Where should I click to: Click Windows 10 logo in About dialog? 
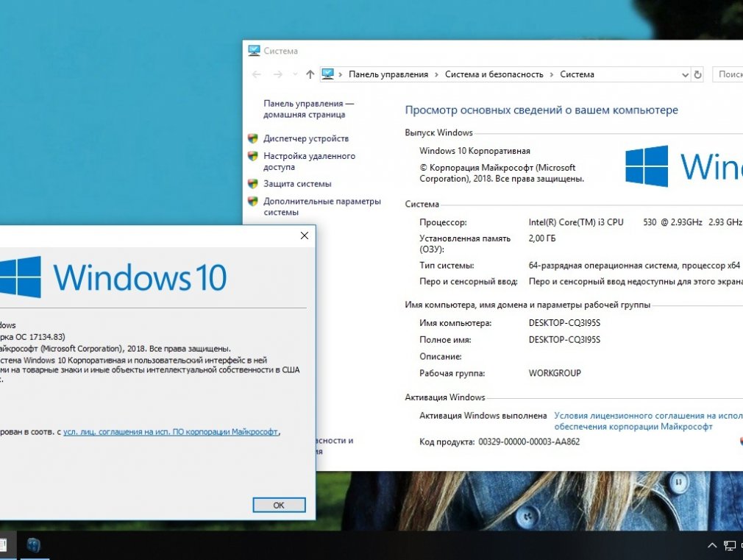114,277
